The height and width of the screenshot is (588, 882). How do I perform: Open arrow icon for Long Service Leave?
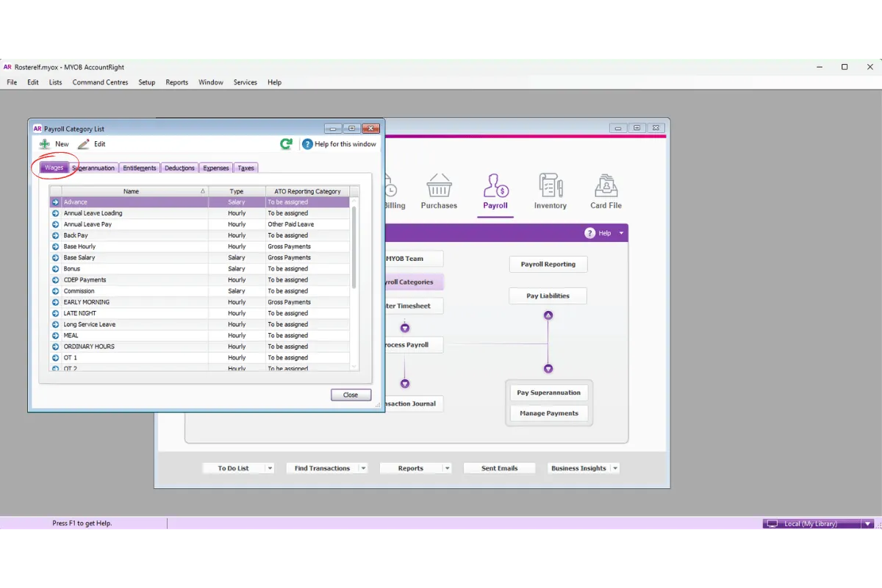point(55,324)
